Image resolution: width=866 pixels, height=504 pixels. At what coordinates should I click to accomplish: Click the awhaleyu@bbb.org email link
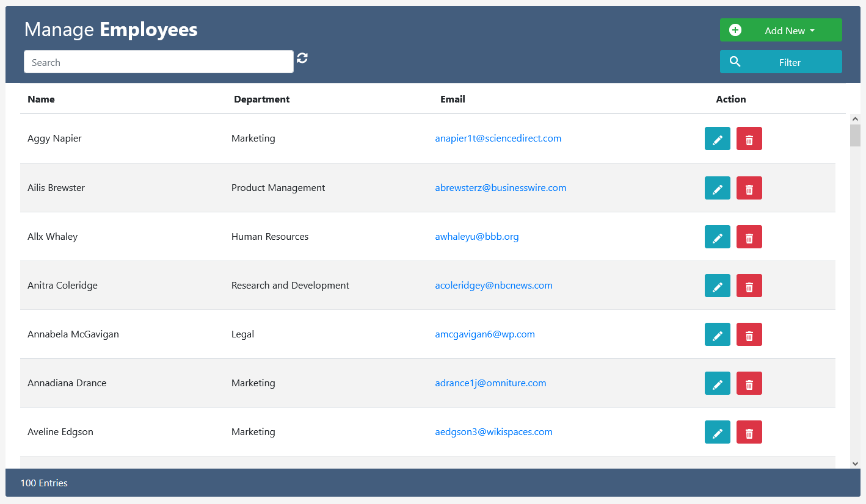click(476, 237)
